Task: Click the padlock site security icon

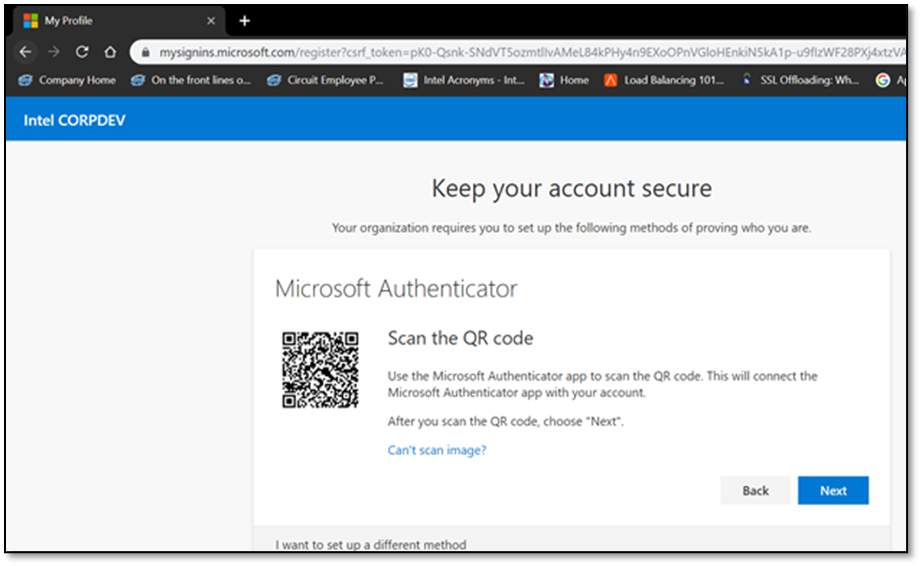Action: [x=146, y=53]
